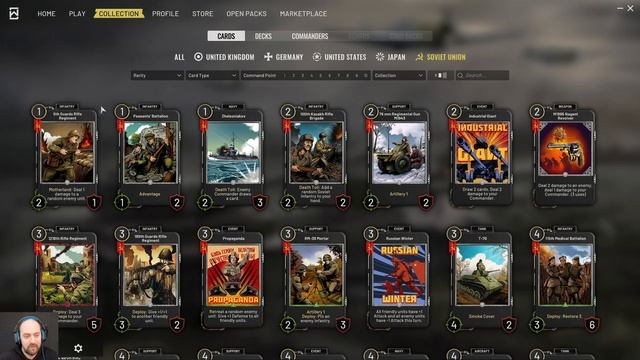
Task: Click the webcam overlay of streamer
Action: pyautogui.click(x=29, y=337)
